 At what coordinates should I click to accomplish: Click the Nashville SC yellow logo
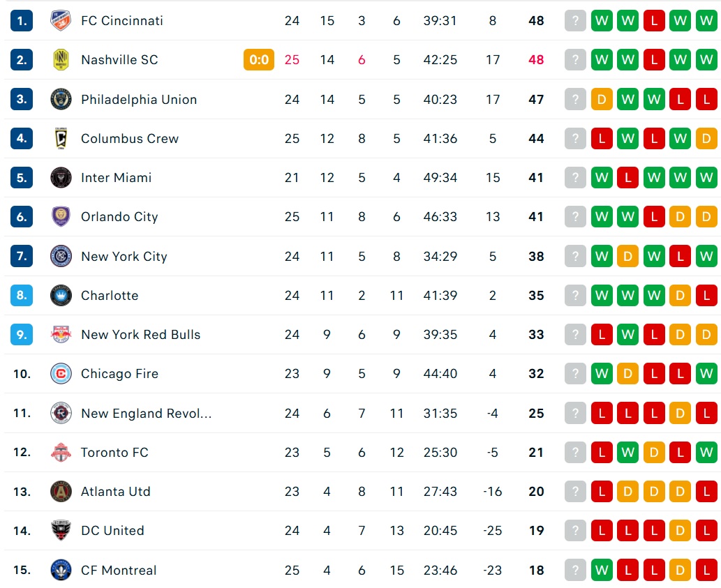coord(61,60)
